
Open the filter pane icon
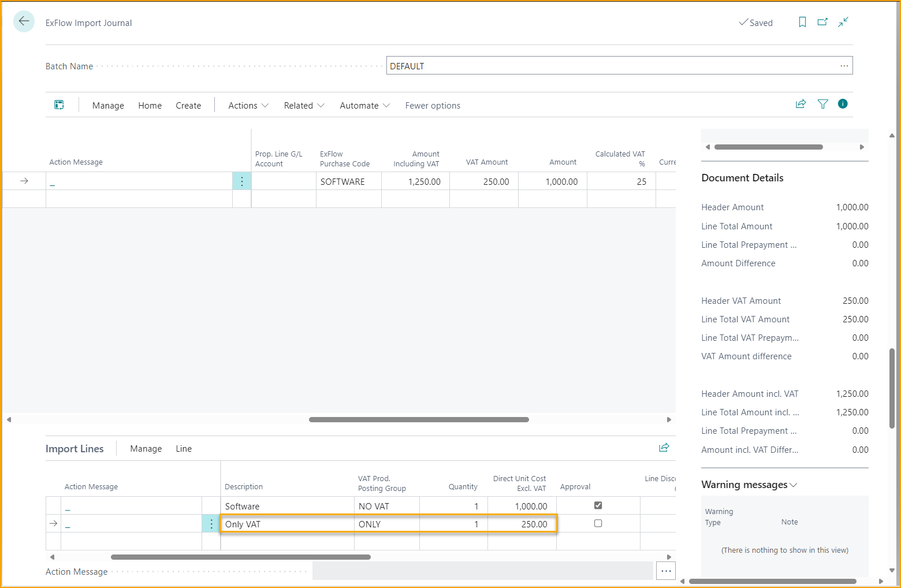[822, 104]
